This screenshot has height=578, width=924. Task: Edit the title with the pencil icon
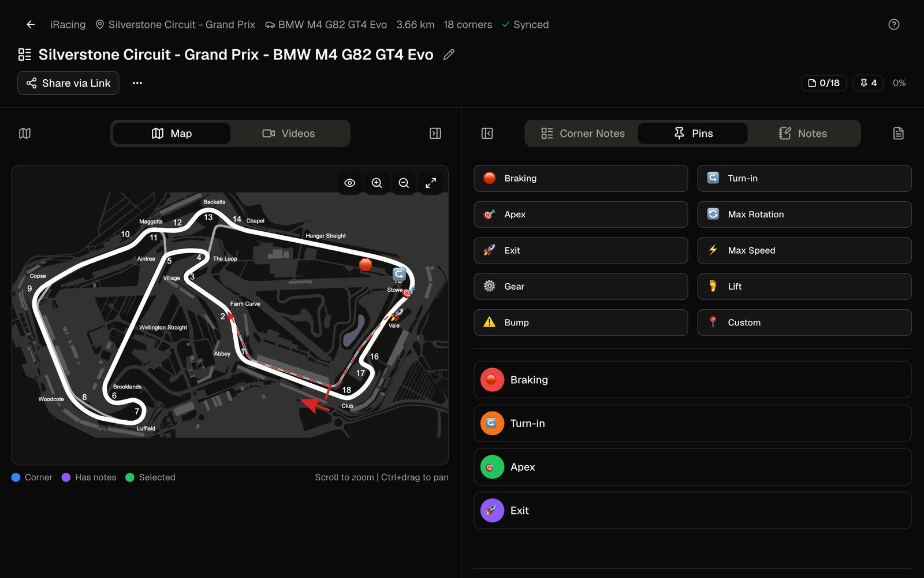pyautogui.click(x=449, y=54)
